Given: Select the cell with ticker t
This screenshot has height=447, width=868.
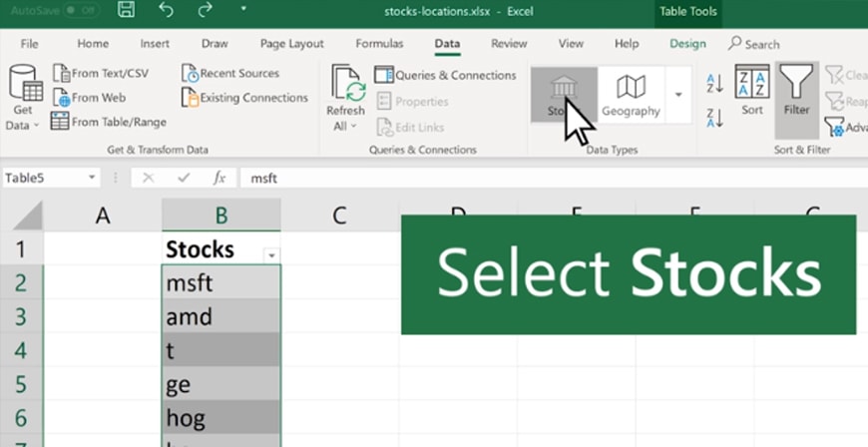Looking at the screenshot, I should 220,350.
